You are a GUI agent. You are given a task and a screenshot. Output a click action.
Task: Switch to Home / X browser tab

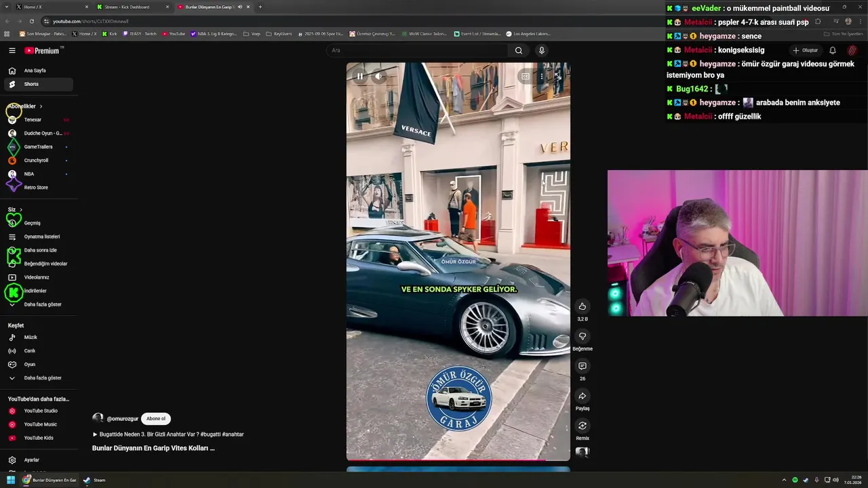(x=51, y=7)
